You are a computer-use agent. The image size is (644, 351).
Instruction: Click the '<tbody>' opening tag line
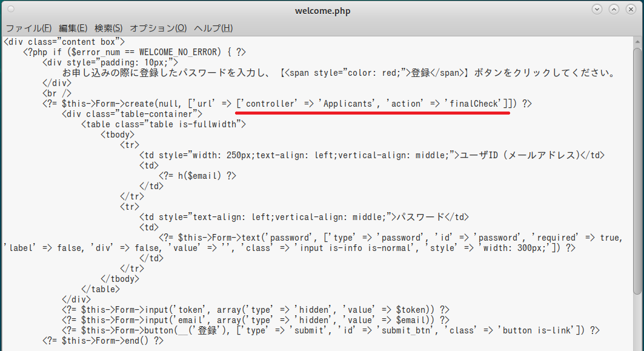pyautogui.click(x=118, y=135)
